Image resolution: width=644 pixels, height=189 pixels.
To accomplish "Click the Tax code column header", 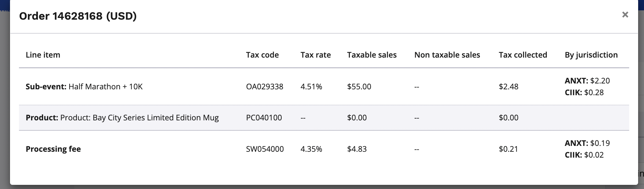I will pos(262,55).
